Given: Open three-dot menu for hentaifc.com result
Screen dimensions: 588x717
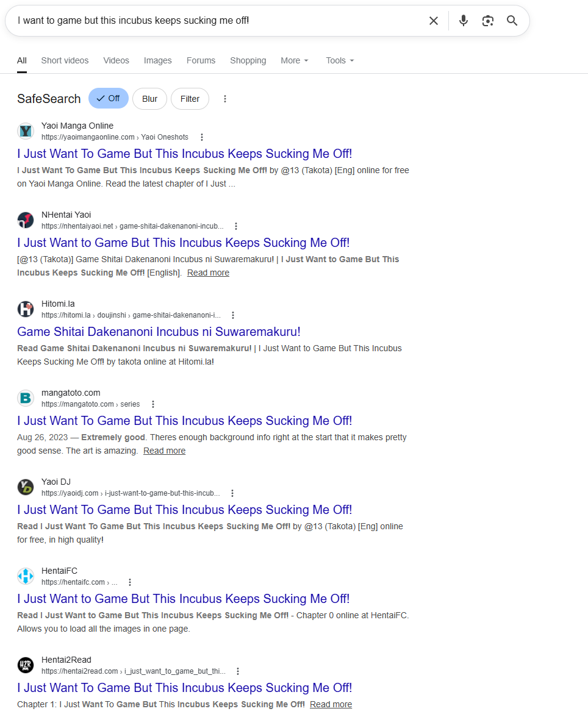Looking at the screenshot, I should click(x=129, y=582).
